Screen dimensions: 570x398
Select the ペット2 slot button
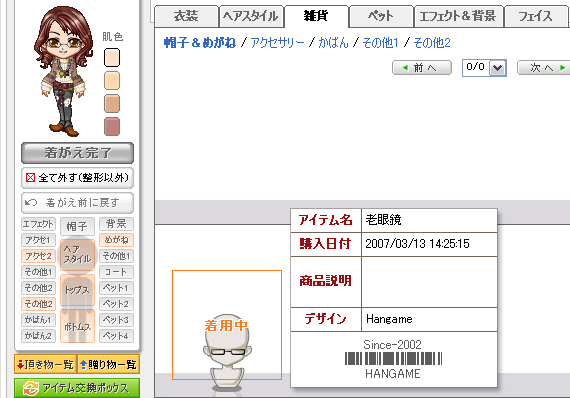(x=116, y=304)
